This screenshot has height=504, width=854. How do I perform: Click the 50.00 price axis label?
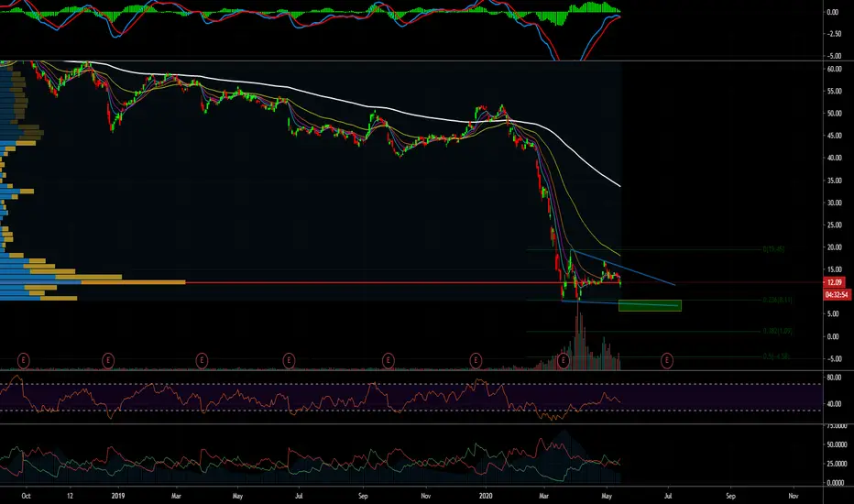pos(835,114)
